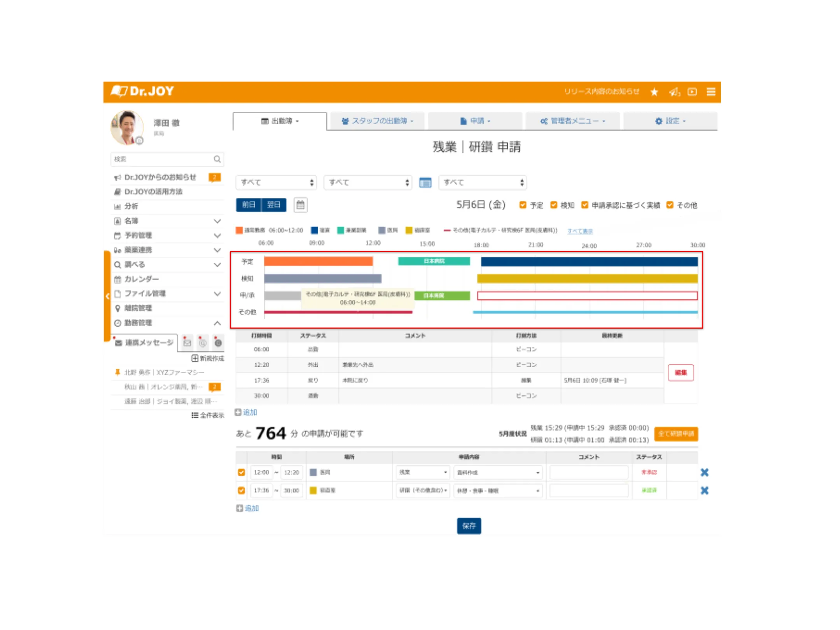Click the video play icon in header

pos(692,92)
